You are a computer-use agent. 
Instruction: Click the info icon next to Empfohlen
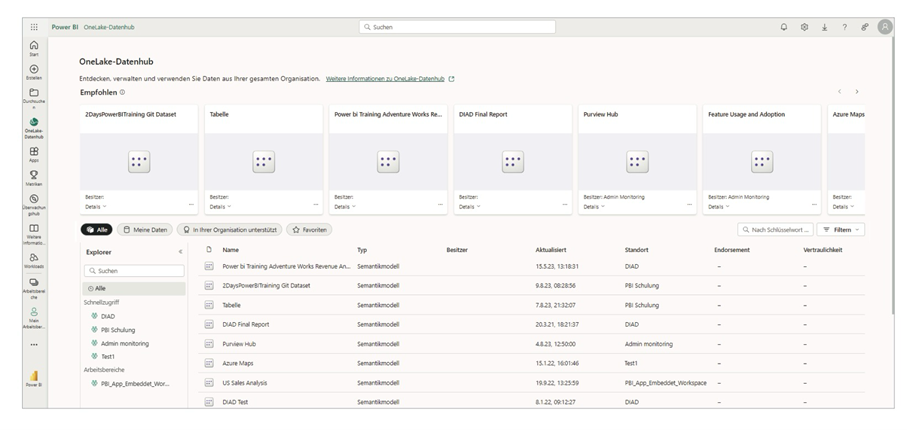122,93
